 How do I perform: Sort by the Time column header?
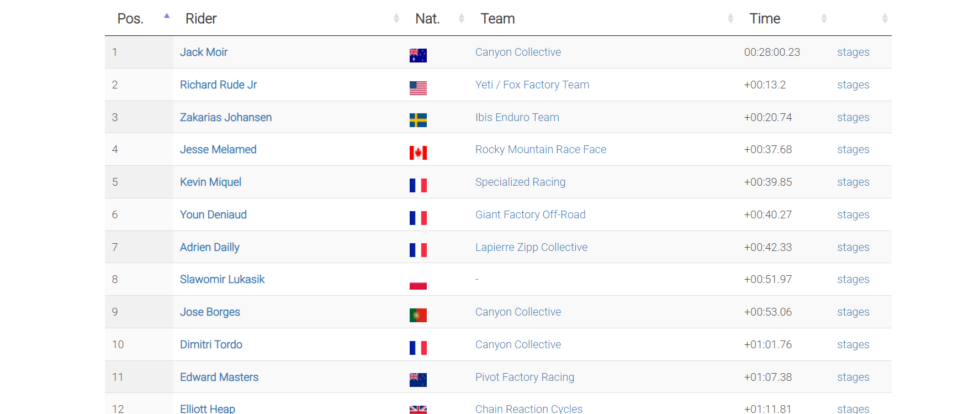coord(765,19)
